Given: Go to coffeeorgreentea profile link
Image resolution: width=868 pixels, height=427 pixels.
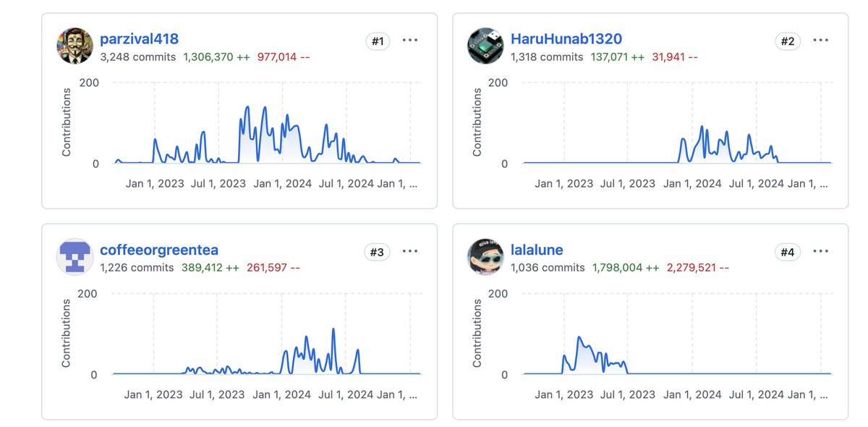Looking at the screenshot, I should pos(159,250).
